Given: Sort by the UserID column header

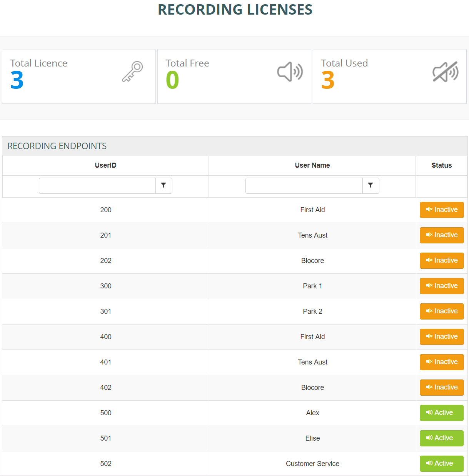Looking at the screenshot, I should click(105, 165).
